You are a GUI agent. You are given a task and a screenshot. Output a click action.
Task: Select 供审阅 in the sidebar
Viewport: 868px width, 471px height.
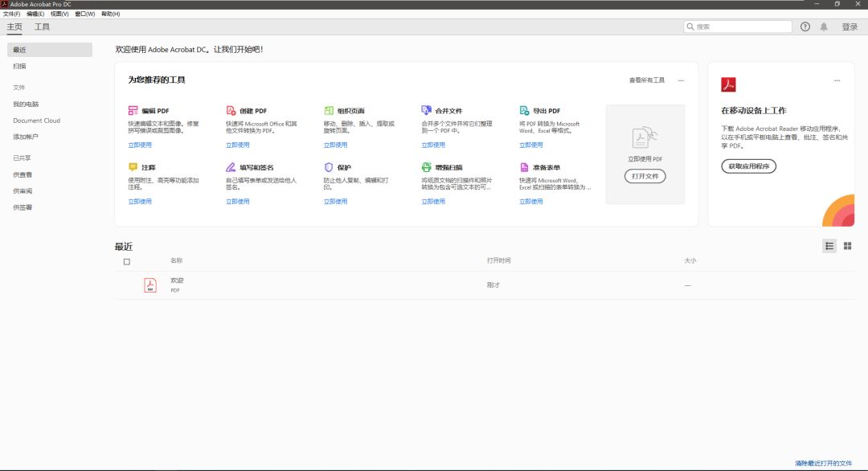click(23, 191)
